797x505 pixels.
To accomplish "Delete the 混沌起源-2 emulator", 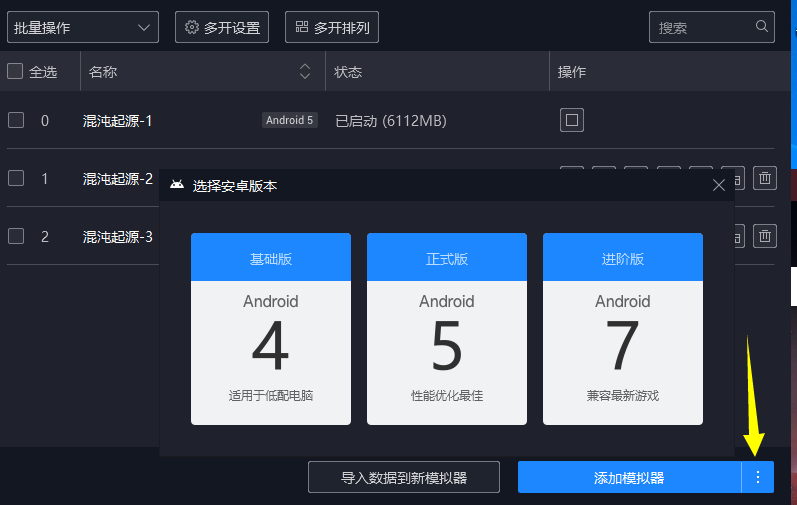I will pyautogui.click(x=765, y=178).
